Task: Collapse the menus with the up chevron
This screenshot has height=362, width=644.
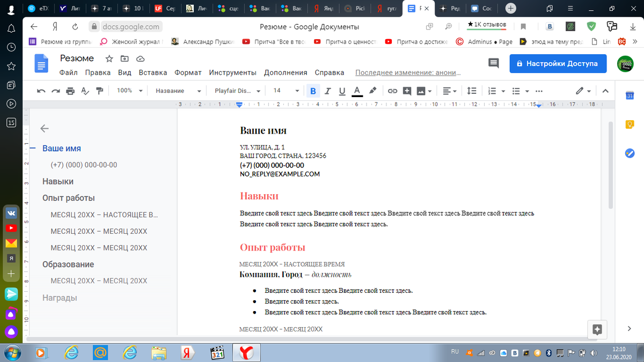Action: tap(605, 91)
